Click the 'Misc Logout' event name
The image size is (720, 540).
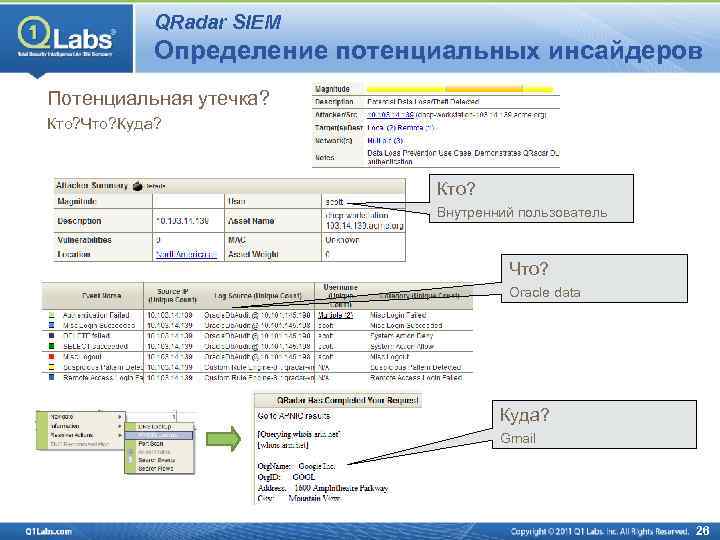tap(82, 356)
